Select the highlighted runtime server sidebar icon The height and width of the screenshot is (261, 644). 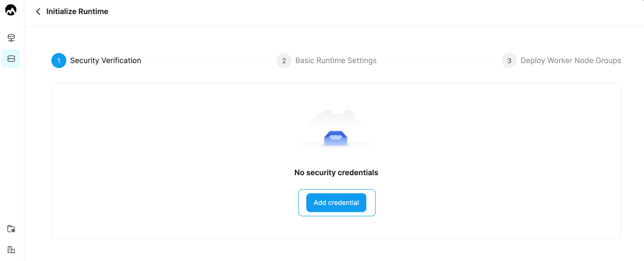[x=11, y=58]
